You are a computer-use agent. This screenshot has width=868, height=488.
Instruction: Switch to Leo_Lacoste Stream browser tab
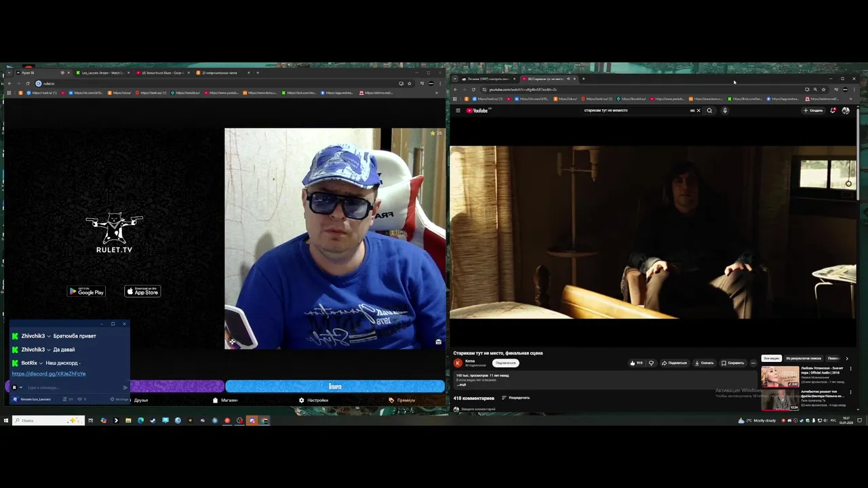102,73
